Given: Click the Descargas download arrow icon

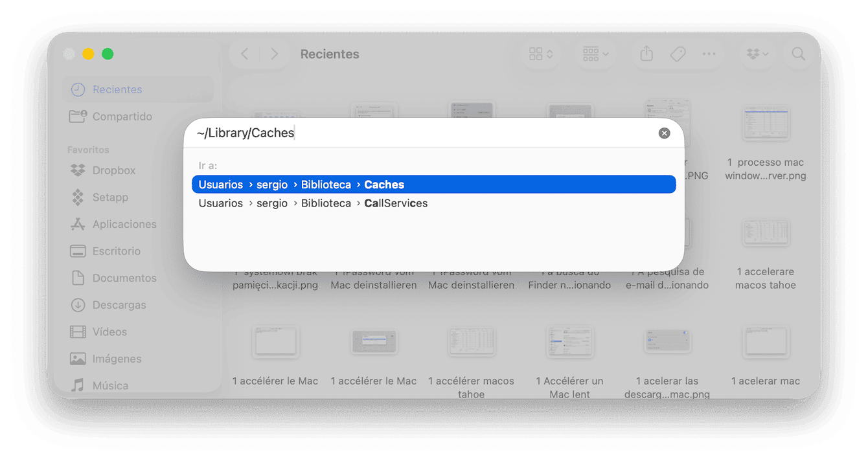Looking at the screenshot, I should coord(78,305).
